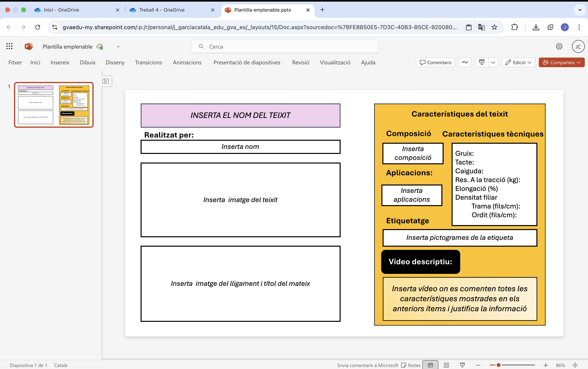This screenshot has height=369, width=588.
Task: Click the Comentaris button
Action: coord(435,63)
